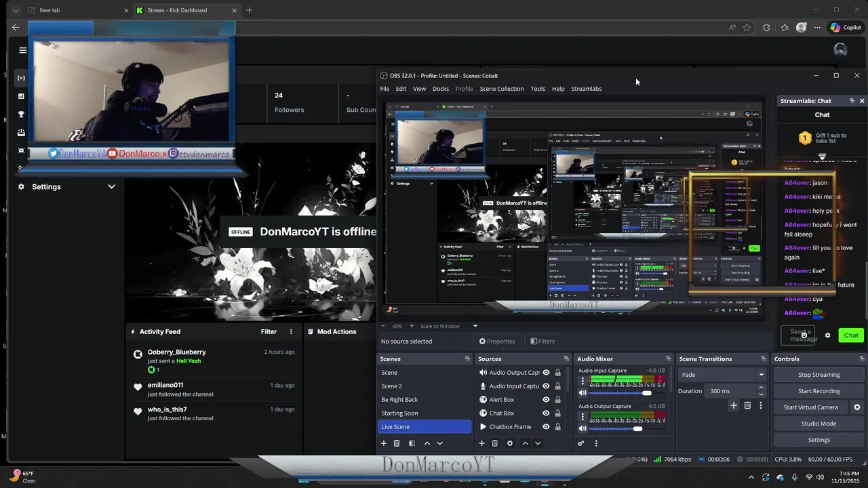
Task: Toggle lock on Alert Box source
Action: click(557, 400)
